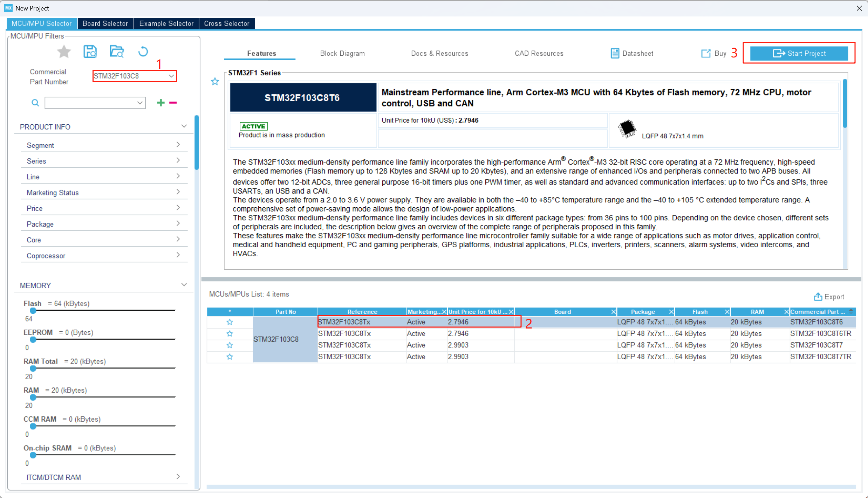Toggle favorite star beside STM32F1 Series panel
The width and height of the screenshot is (868, 498).
click(215, 82)
